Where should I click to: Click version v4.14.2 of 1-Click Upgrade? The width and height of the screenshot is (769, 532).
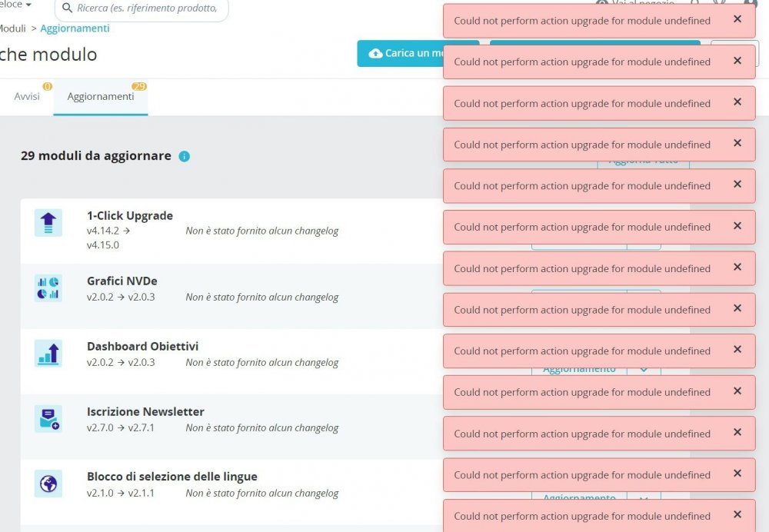(103, 231)
